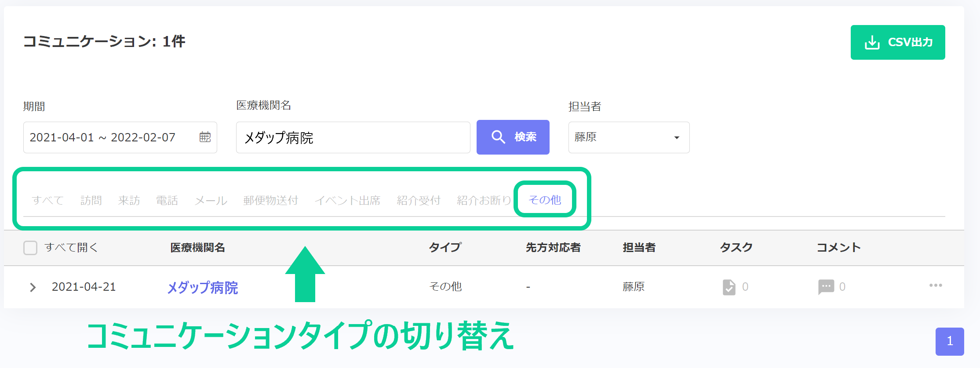Click the 先方対応者 column header

(553, 248)
